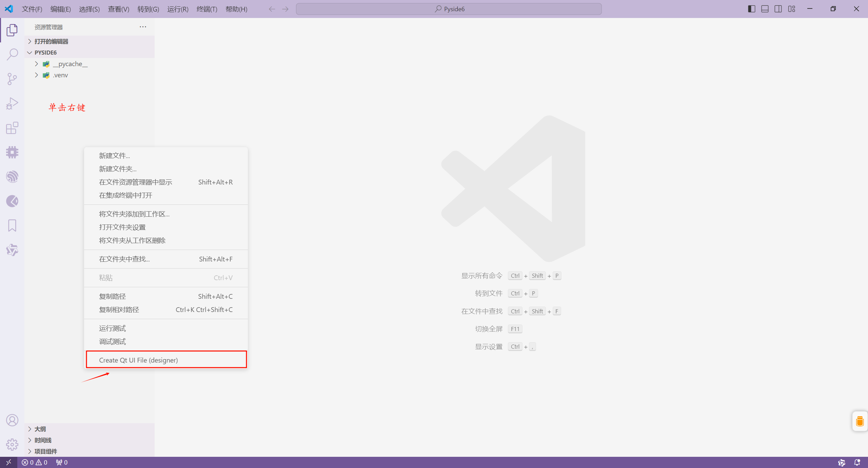Open the Extensions view

tap(12, 128)
